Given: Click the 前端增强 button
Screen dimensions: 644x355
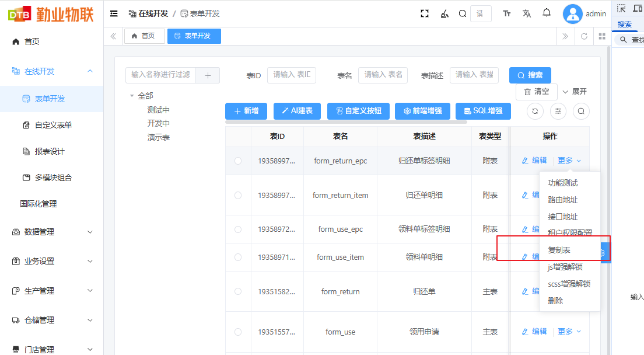Looking at the screenshot, I should click(x=422, y=111).
